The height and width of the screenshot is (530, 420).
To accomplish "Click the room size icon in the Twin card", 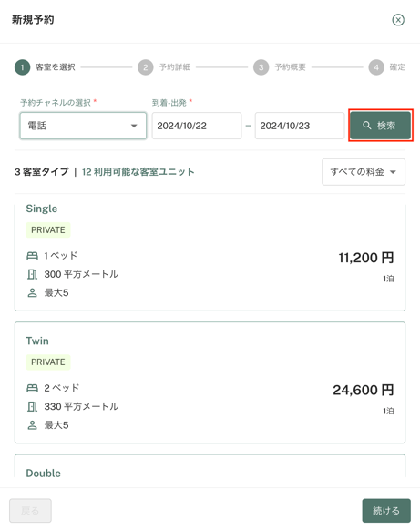I will (32, 407).
